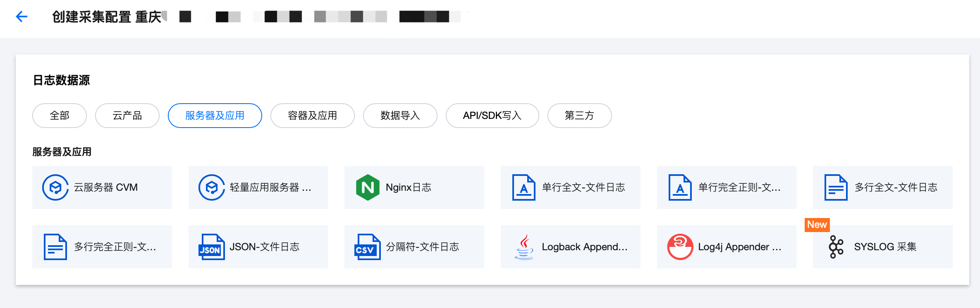
Task: Click the 服务器及应用 selected tab
Action: point(215,116)
